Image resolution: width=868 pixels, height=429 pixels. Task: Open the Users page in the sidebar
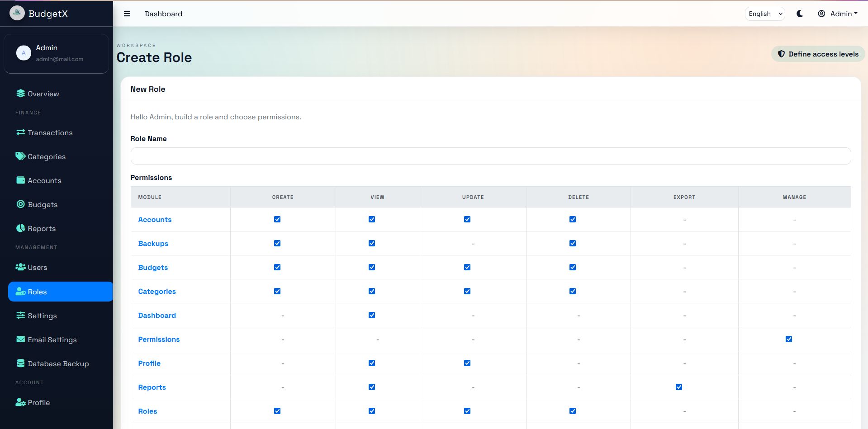click(37, 268)
